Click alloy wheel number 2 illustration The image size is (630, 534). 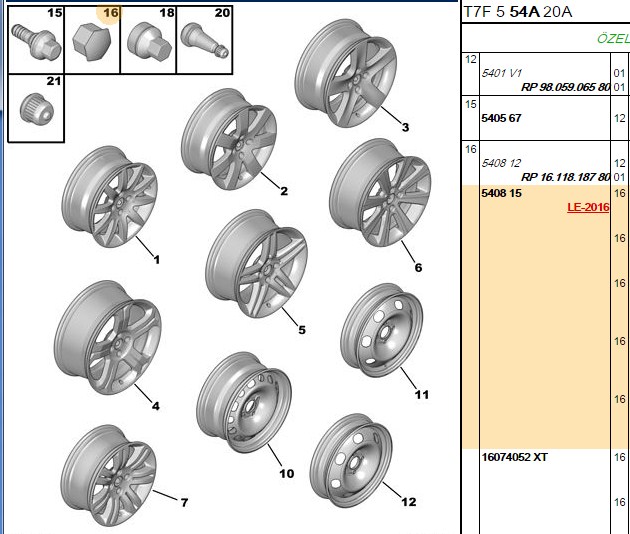tap(229, 139)
